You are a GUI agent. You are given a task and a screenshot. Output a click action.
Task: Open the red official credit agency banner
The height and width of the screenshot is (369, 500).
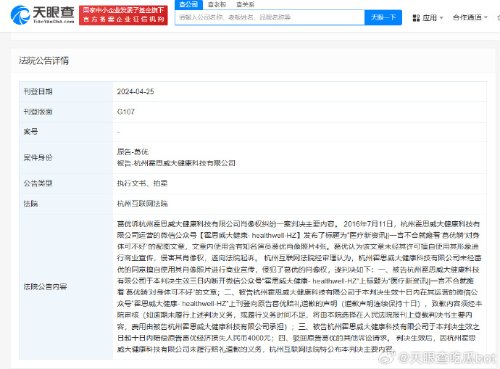(x=123, y=15)
